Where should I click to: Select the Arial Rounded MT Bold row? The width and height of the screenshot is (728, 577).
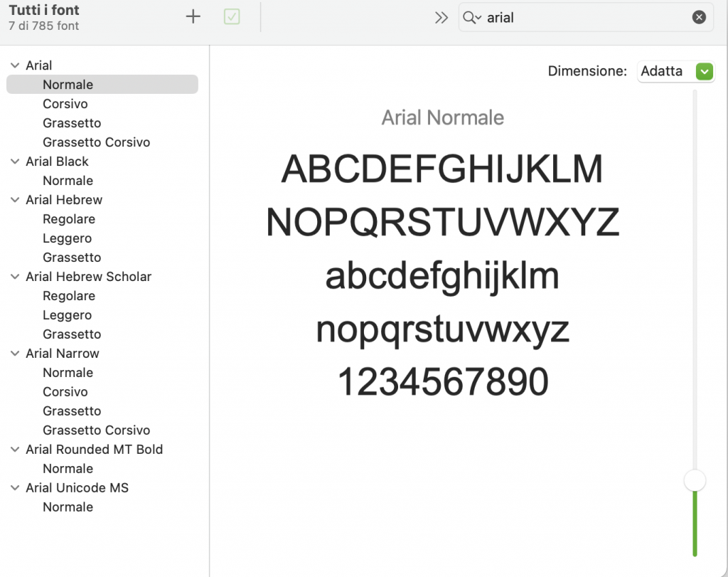pyautogui.click(x=102, y=450)
